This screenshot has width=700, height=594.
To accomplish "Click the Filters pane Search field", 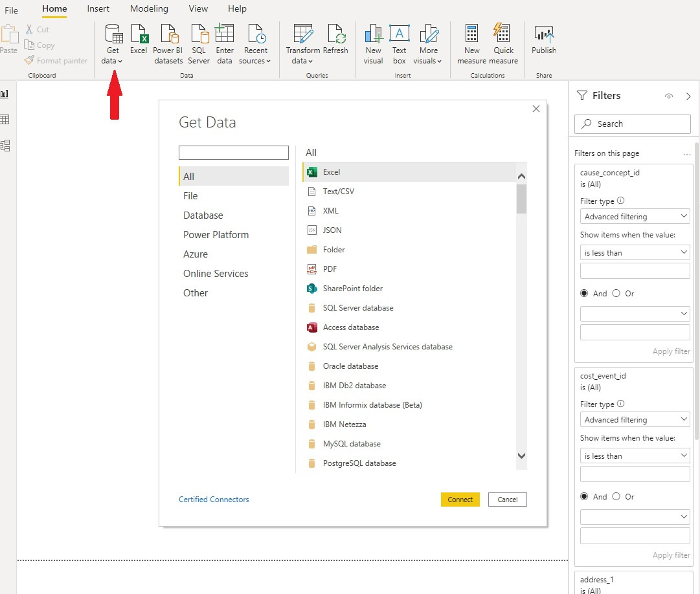I will pos(633,124).
